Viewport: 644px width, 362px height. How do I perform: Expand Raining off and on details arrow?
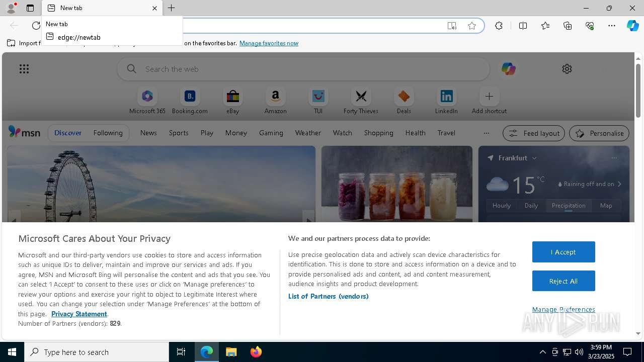pos(619,184)
